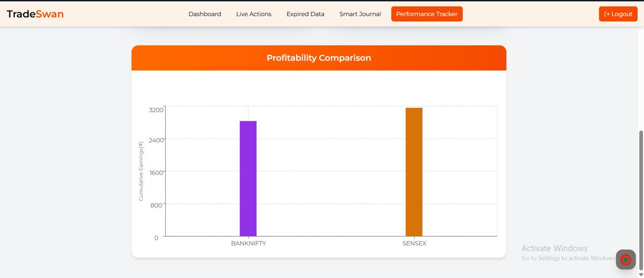Click the 2400 y-axis value
This screenshot has width=644, height=278.
(156, 140)
